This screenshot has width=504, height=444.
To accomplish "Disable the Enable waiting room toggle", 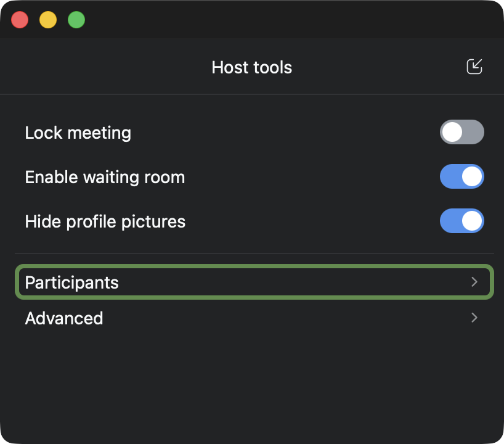I will pos(461,177).
